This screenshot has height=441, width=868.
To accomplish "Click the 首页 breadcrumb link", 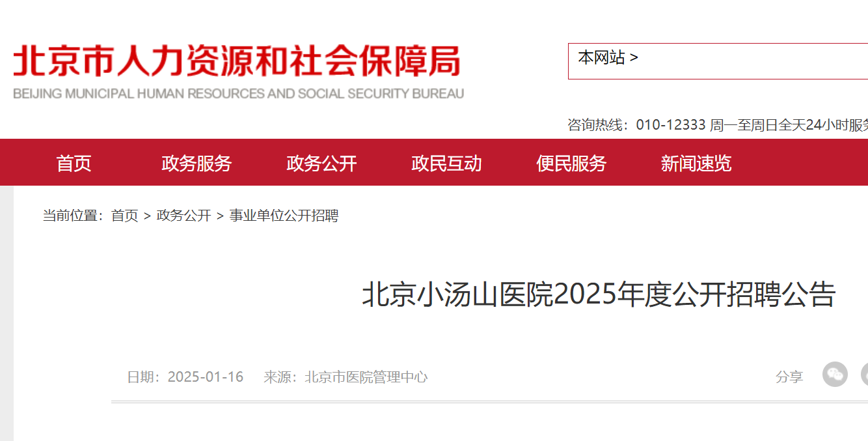I will tap(125, 216).
